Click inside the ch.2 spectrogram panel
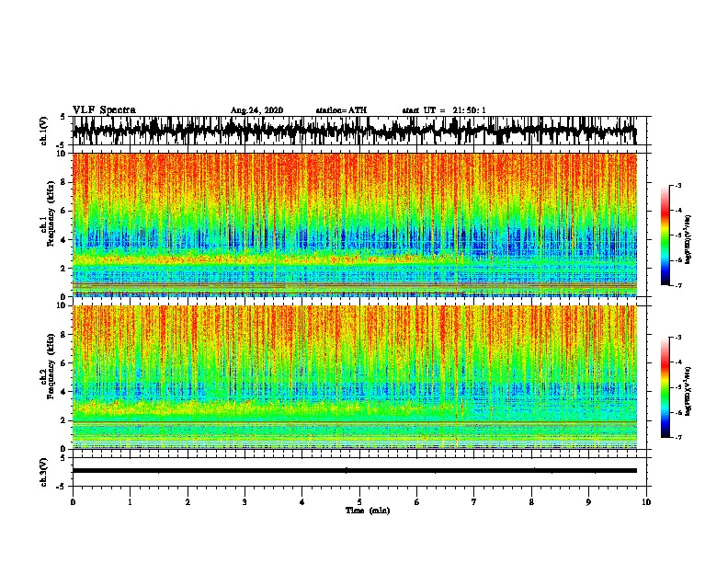Viewport: 728px width, 563px height. tap(355, 377)
